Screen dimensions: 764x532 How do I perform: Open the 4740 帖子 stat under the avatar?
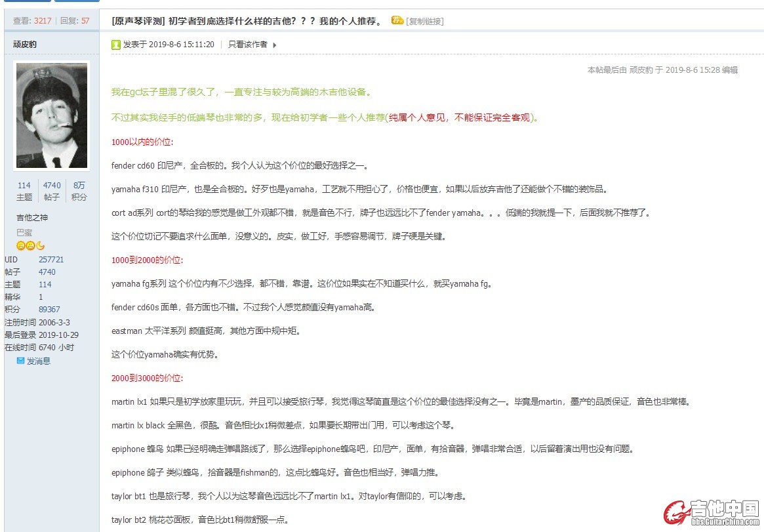click(x=52, y=191)
